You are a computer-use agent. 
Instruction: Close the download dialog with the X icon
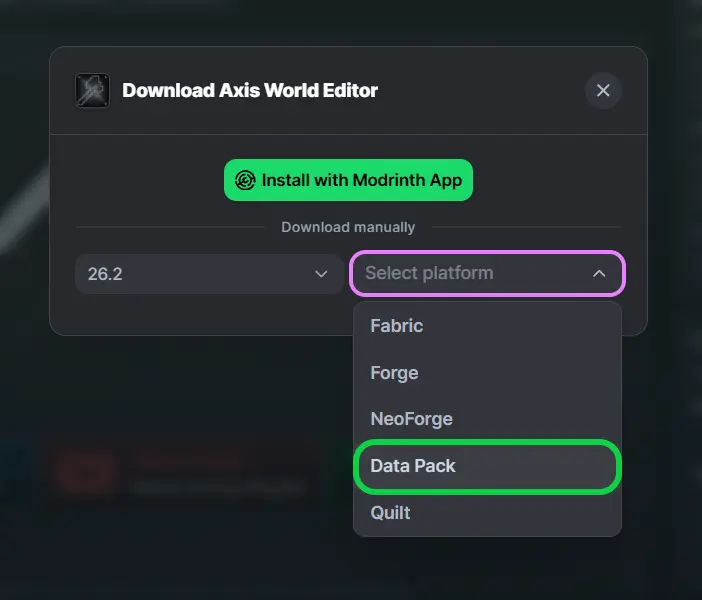tap(603, 90)
